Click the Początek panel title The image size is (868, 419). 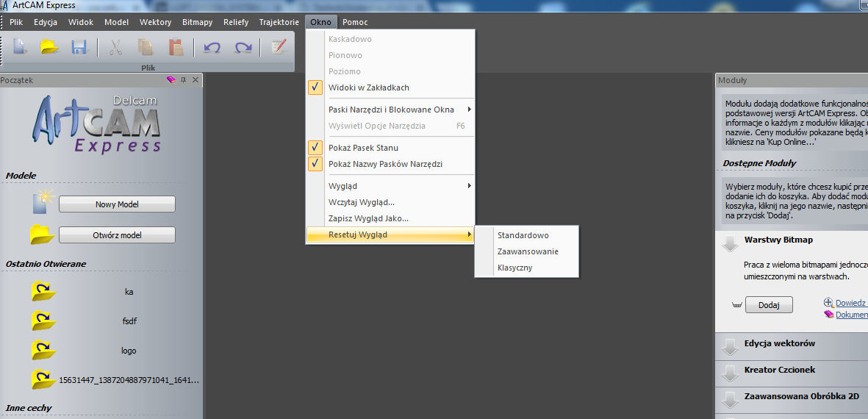[x=17, y=80]
